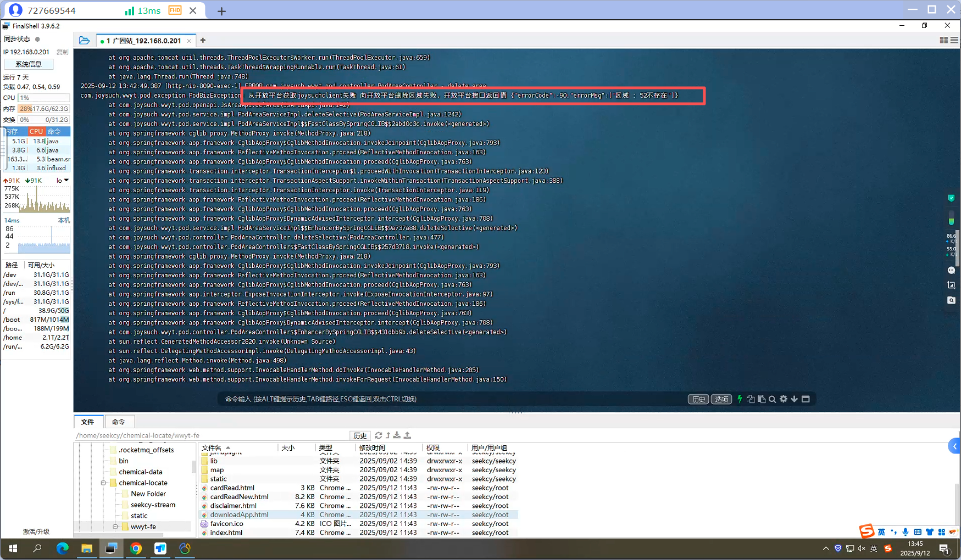Click the 激活/升级 link
The height and width of the screenshot is (560, 961).
[x=36, y=531]
